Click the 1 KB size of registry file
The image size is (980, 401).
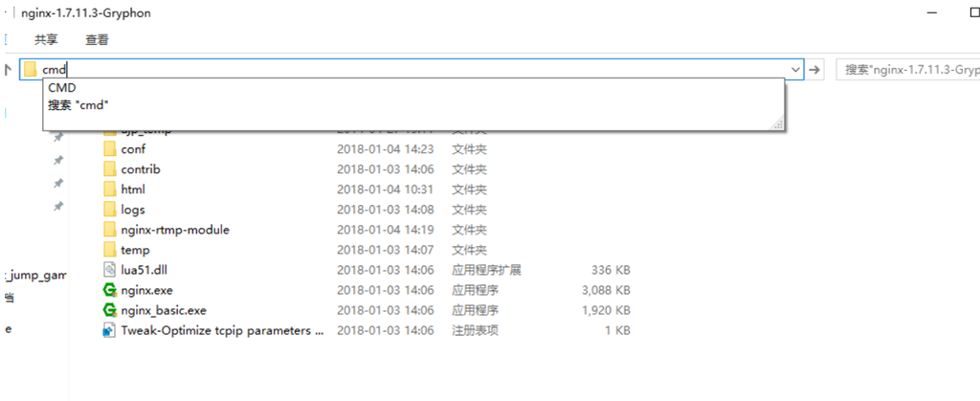coord(617,330)
